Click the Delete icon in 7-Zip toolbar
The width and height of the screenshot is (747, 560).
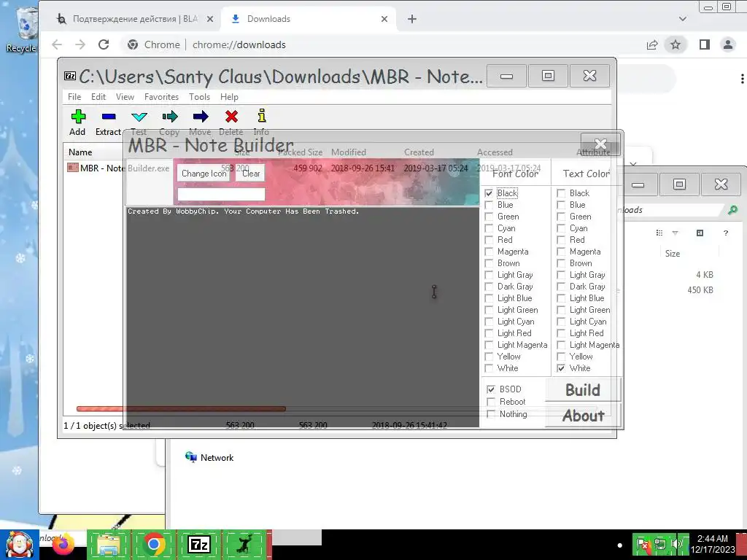(231, 117)
